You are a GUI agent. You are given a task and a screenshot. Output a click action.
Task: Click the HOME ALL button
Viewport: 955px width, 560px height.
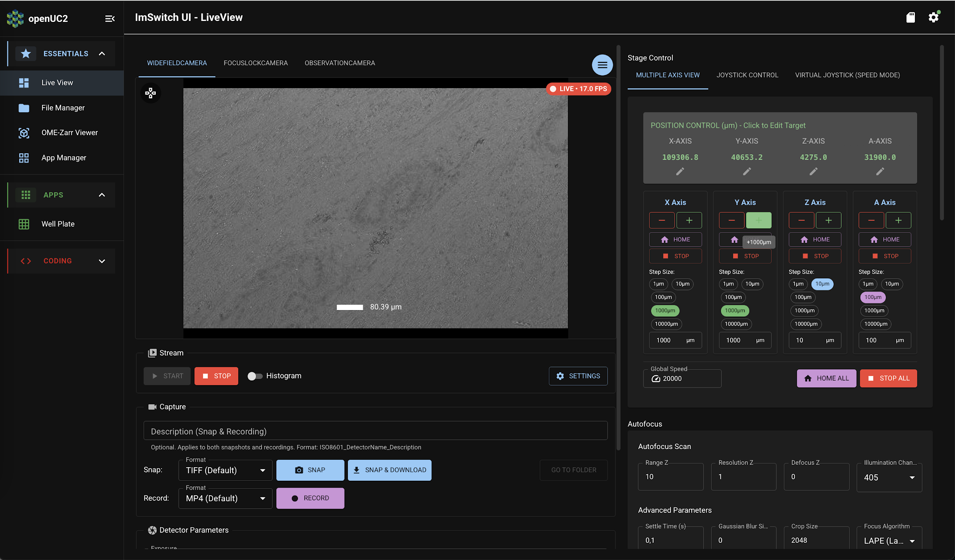point(826,378)
